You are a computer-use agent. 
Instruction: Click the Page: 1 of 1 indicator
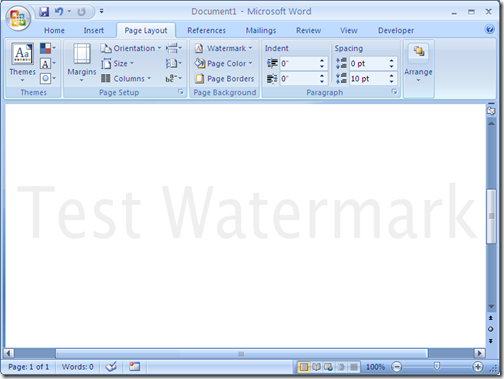click(29, 367)
